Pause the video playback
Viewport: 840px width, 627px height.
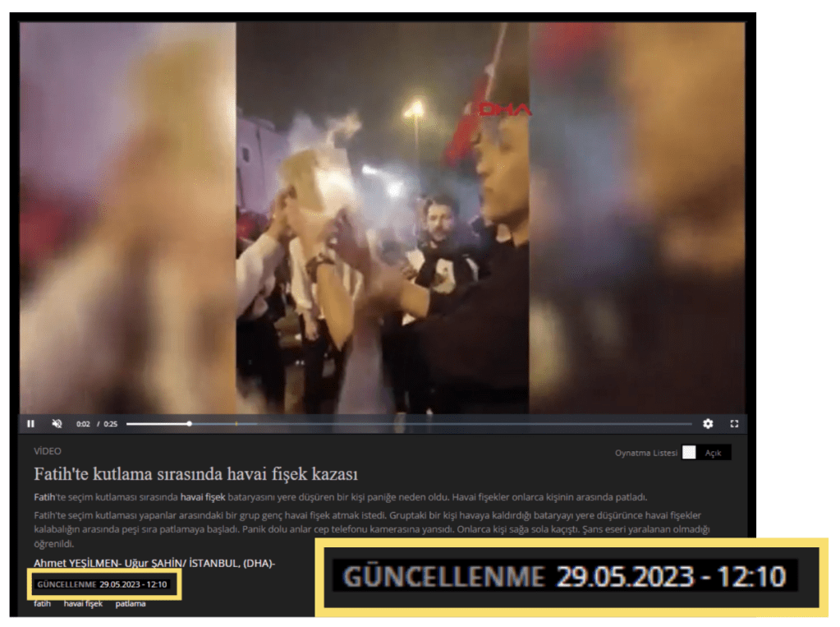tap(30, 424)
